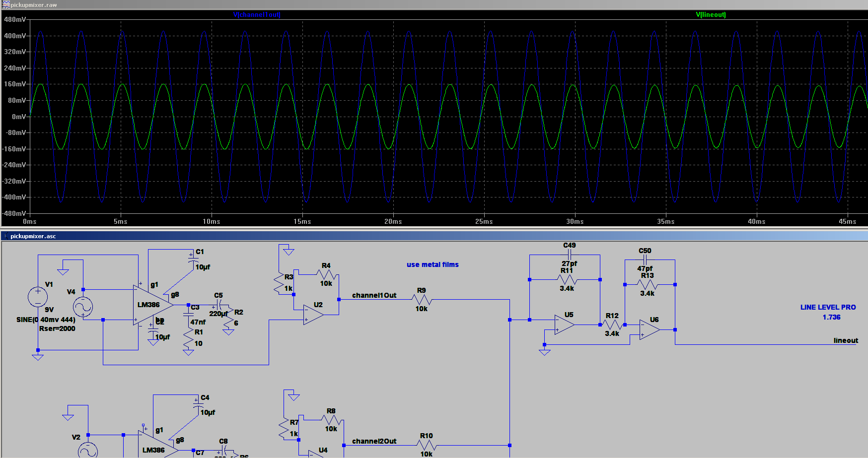Click the '1.736' comment value
This screenshot has width=868, height=458.
pyautogui.click(x=831, y=317)
